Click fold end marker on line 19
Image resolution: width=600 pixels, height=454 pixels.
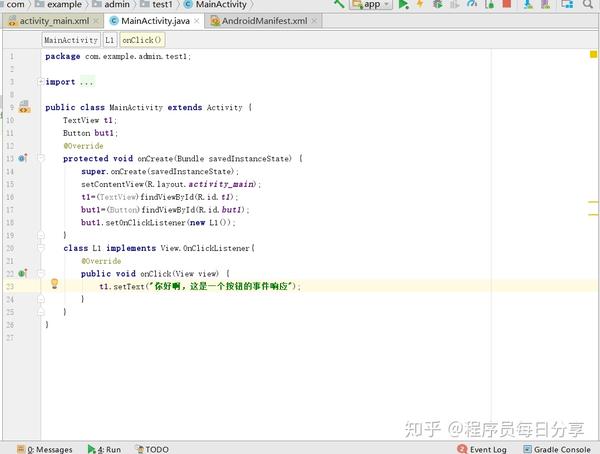pos(41,235)
